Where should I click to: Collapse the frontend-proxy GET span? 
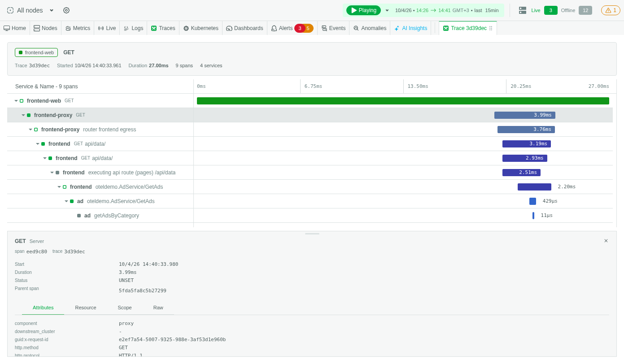pos(23,115)
